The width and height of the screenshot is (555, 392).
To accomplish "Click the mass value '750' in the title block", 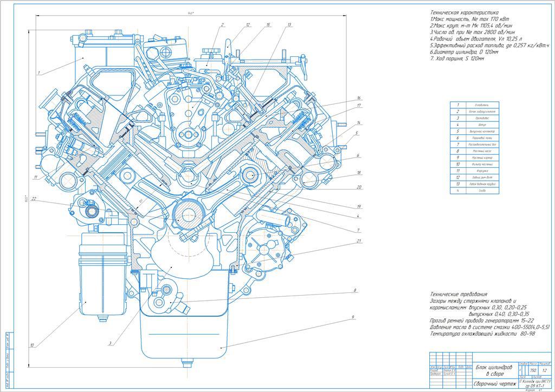I will (533, 371).
